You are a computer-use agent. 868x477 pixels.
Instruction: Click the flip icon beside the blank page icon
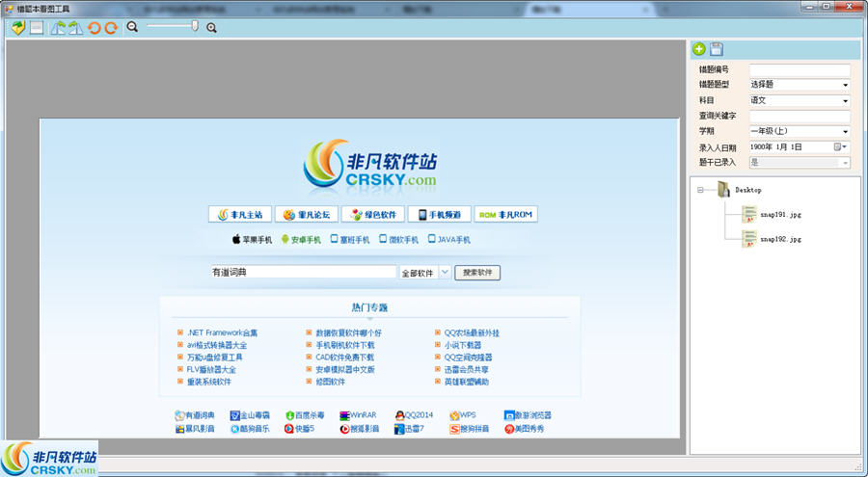point(58,28)
